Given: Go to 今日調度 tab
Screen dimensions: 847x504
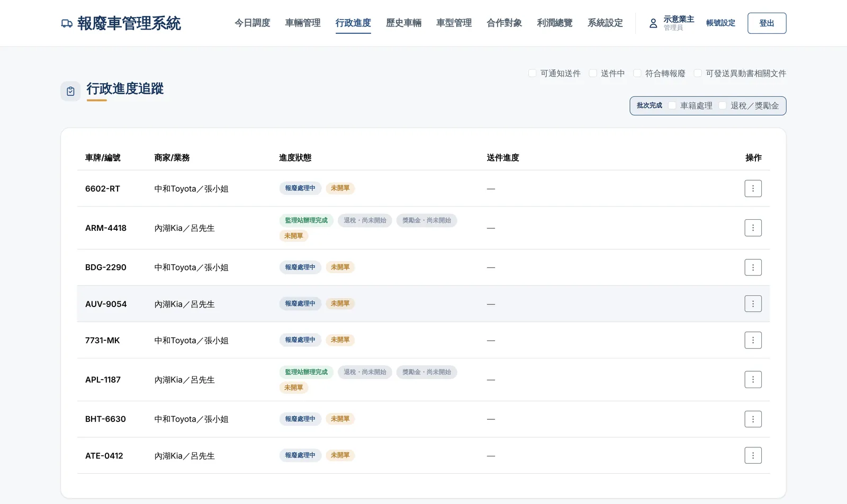Looking at the screenshot, I should (253, 23).
